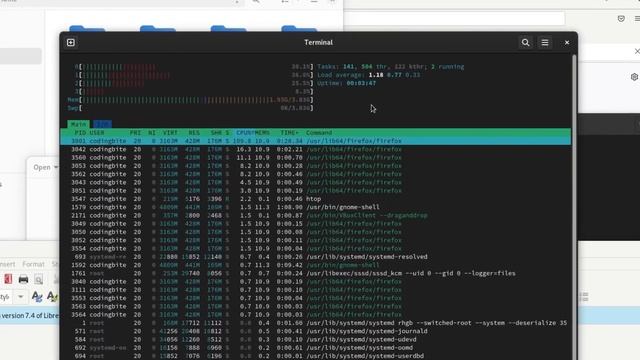This screenshot has height=360, width=640.
Task: Sort htop by the Command column header
Action: click(319, 133)
